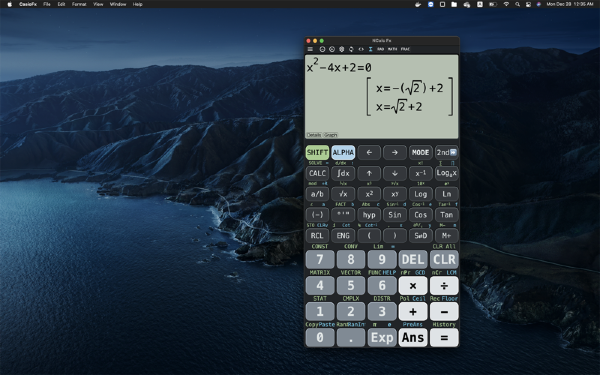Activate the blue ALPHA key
Image resolution: width=600 pixels, height=375 pixels.
tap(343, 152)
